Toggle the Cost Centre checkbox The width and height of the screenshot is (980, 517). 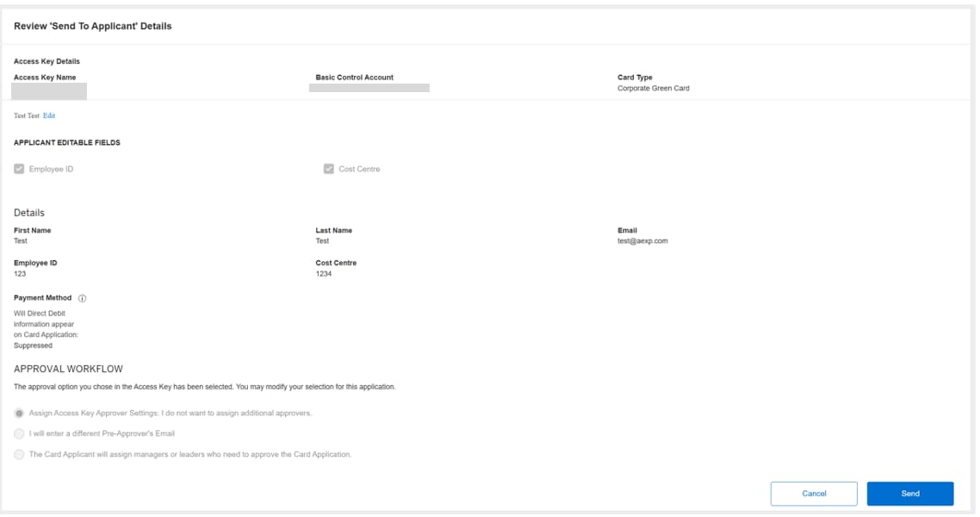point(326,169)
